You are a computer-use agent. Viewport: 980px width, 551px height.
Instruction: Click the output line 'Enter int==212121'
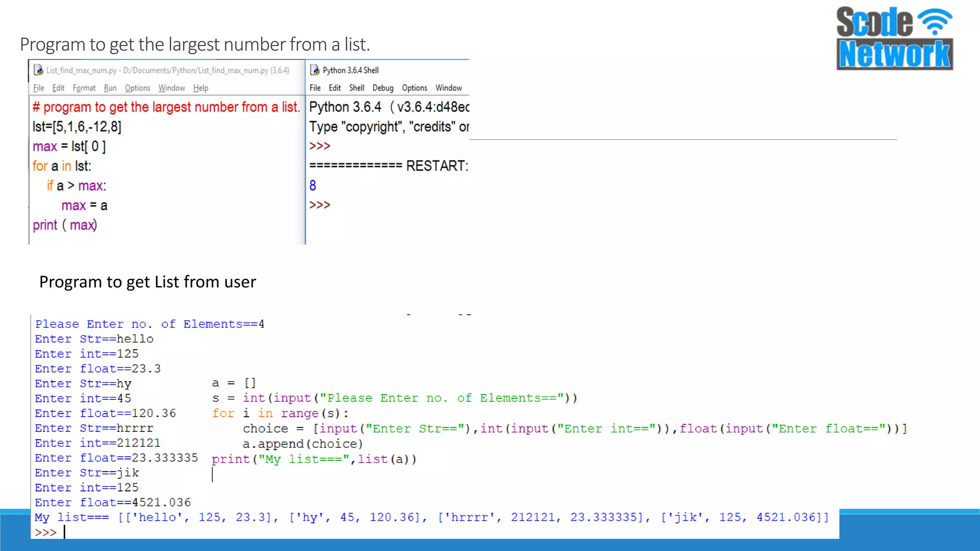coord(98,442)
